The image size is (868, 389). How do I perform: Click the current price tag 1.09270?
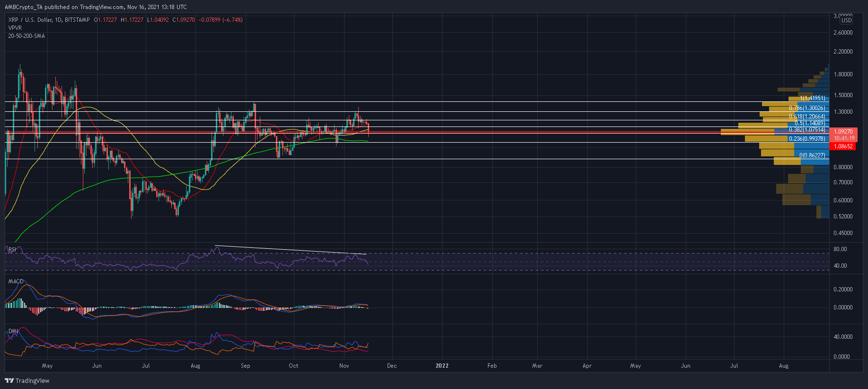pyautogui.click(x=843, y=132)
